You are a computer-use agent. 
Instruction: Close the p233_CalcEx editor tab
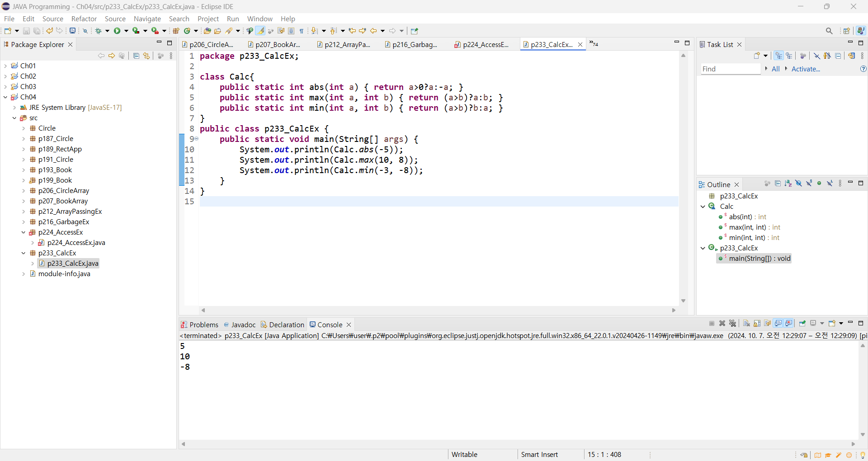tap(580, 44)
